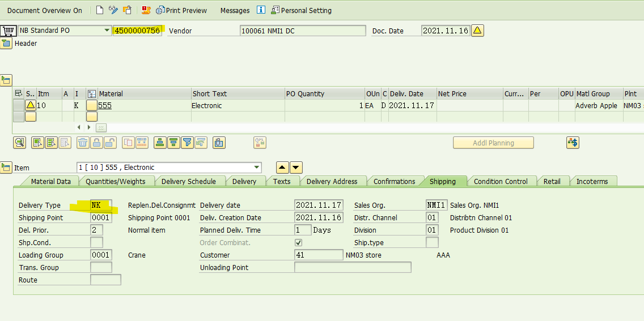
Task: Click the Fast change icon
Action: click(142, 143)
